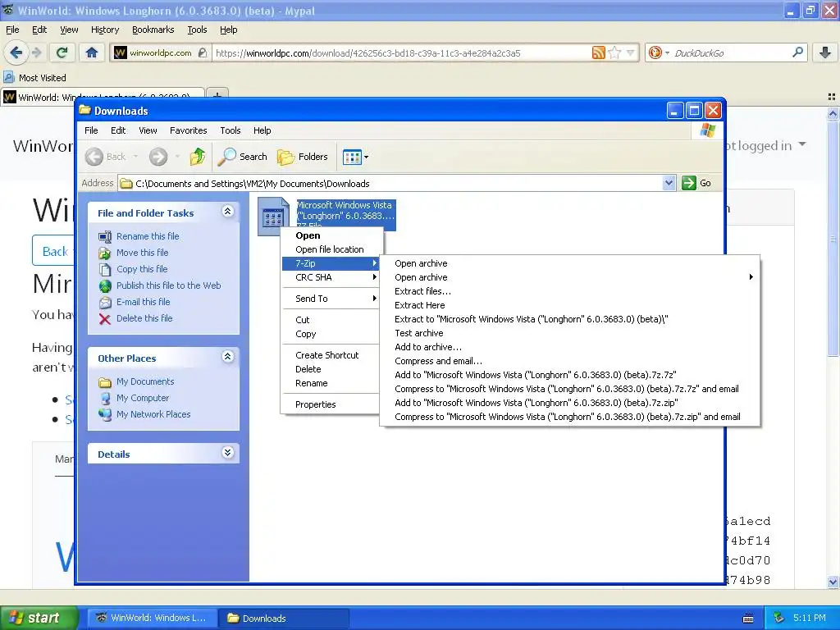
Task: Click the Go button next to address
Action: 696,183
